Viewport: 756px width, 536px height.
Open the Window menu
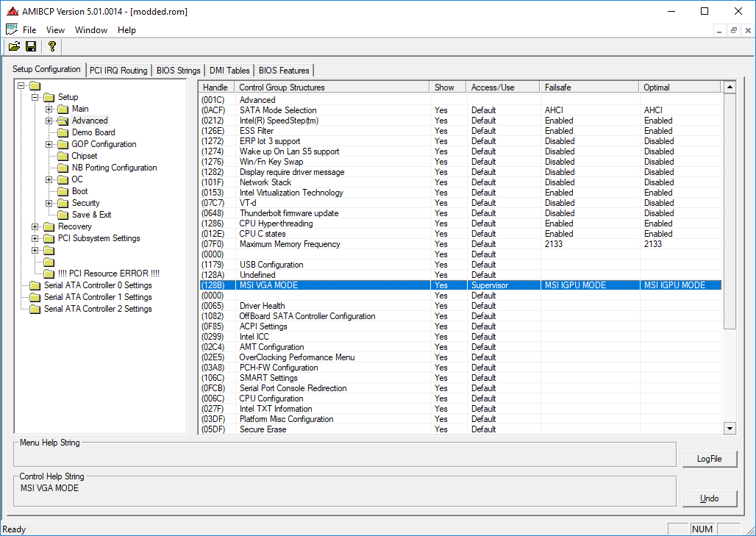[x=91, y=30]
